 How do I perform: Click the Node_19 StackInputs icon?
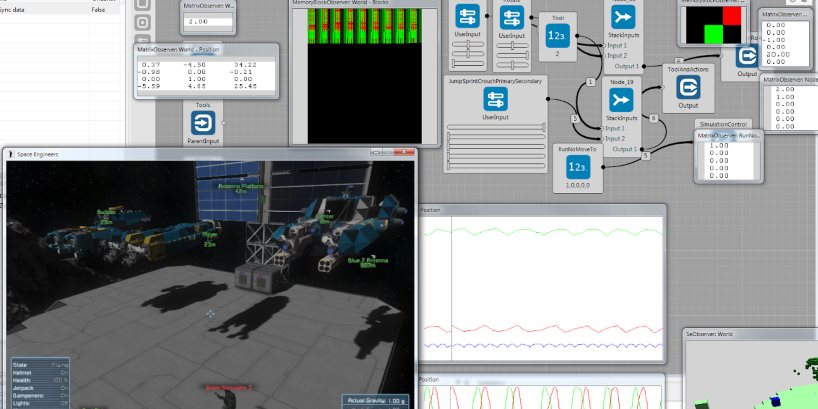[x=621, y=100]
